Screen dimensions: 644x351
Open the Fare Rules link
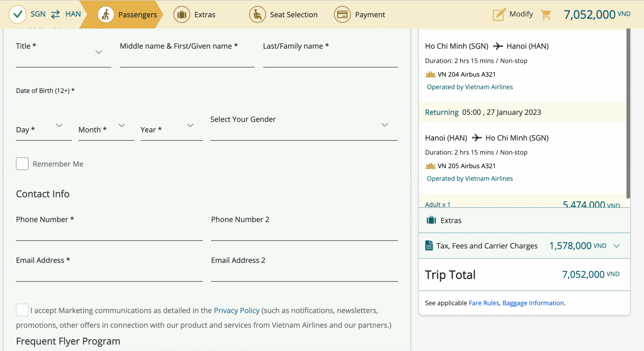[484, 303]
